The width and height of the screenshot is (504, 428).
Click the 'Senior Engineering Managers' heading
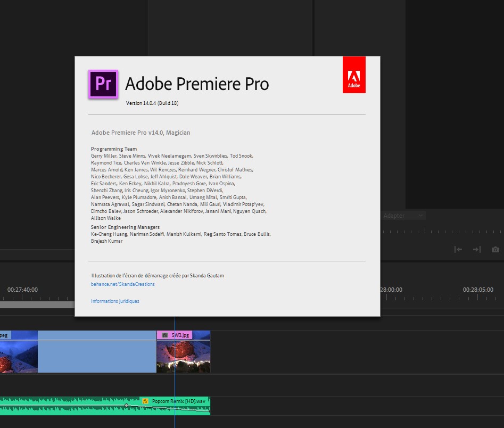pos(125,227)
